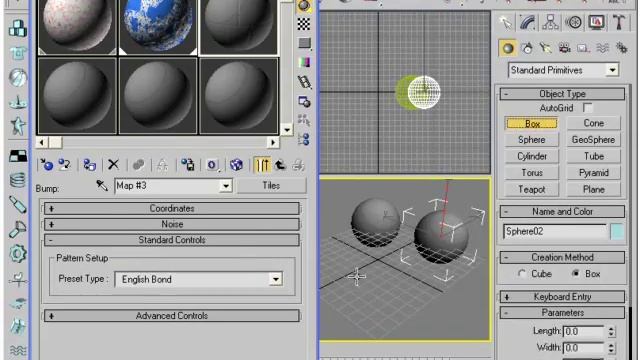This screenshot has width=640, height=360.
Task: Click the Cone primitive button
Action: click(593, 123)
